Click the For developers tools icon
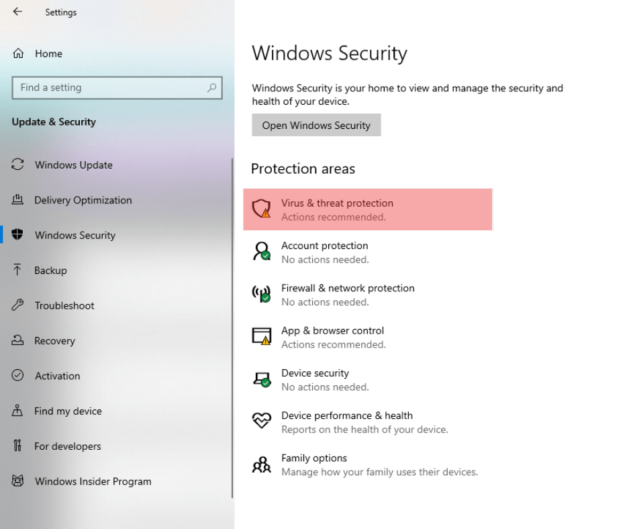The image size is (631, 529). coord(17,446)
